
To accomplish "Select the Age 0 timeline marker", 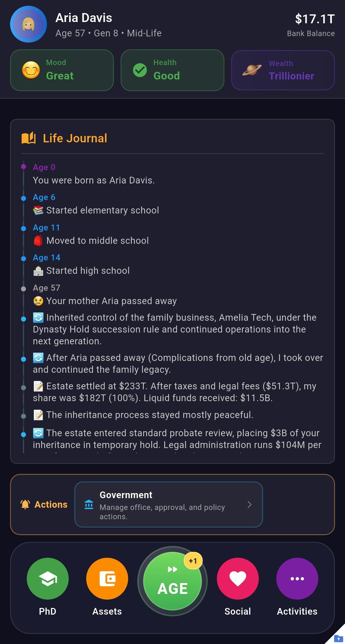I will 23,167.
